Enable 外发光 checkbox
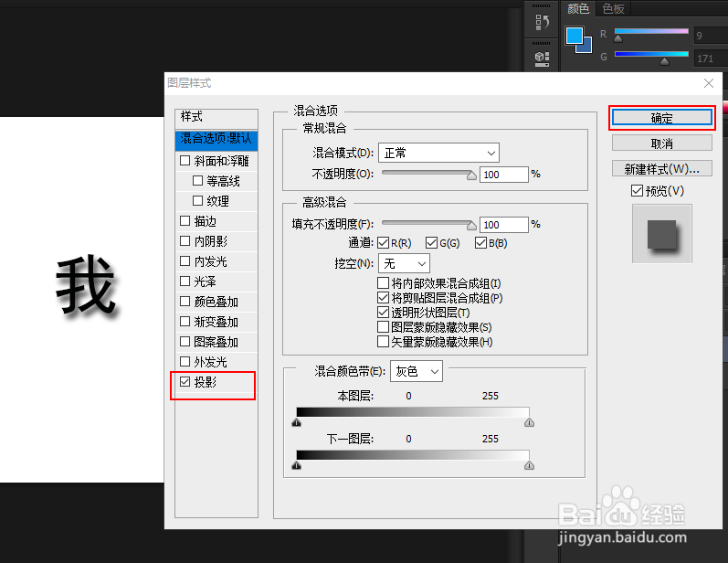Viewport: 728px width, 563px height. click(185, 361)
